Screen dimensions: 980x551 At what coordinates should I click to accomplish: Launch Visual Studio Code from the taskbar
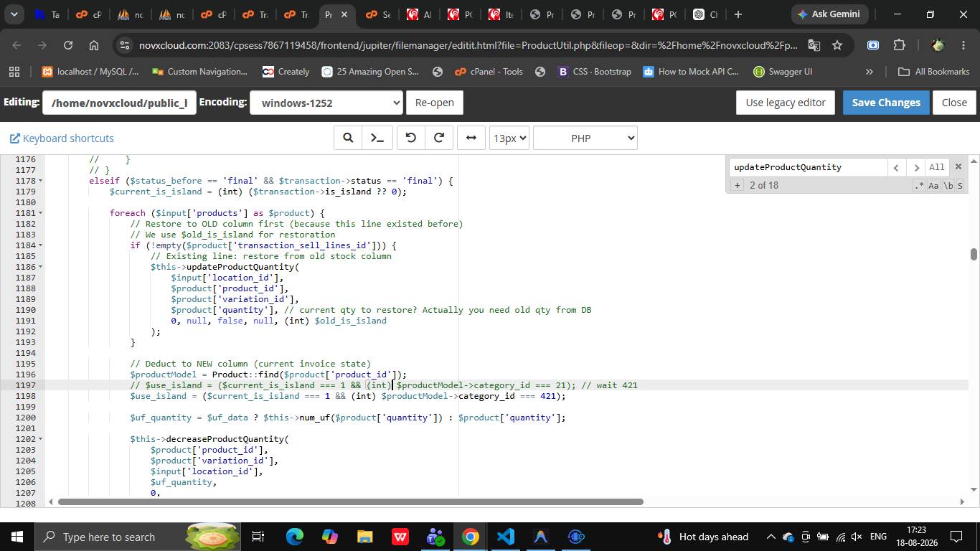(x=506, y=536)
